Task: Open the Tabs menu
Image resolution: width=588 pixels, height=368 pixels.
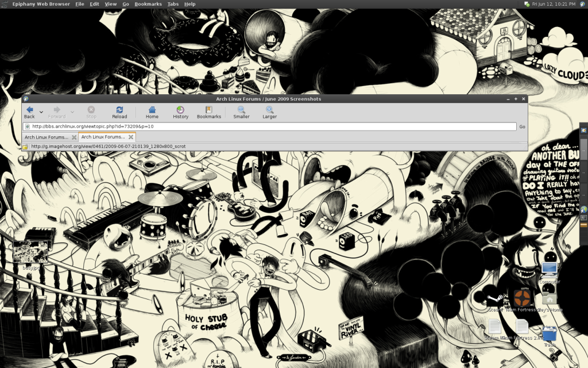Action: pyautogui.click(x=173, y=4)
